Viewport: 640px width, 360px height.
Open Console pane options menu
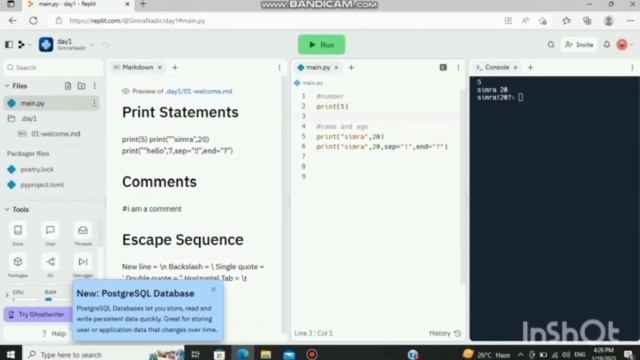tap(632, 67)
